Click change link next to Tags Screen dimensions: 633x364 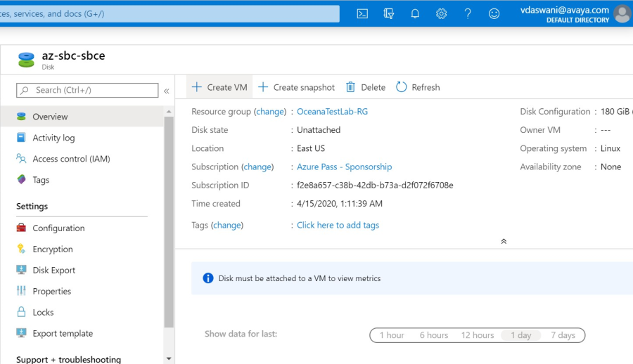pos(227,226)
